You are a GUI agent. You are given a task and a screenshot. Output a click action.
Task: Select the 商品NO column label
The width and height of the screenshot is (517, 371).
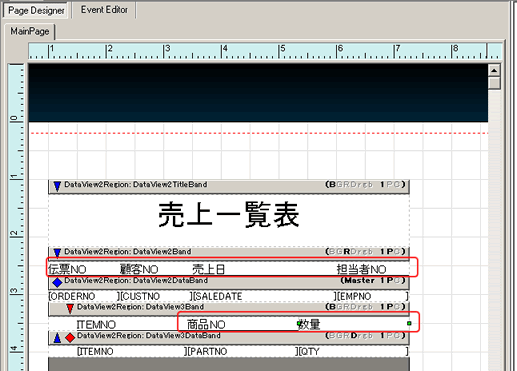[206, 324]
